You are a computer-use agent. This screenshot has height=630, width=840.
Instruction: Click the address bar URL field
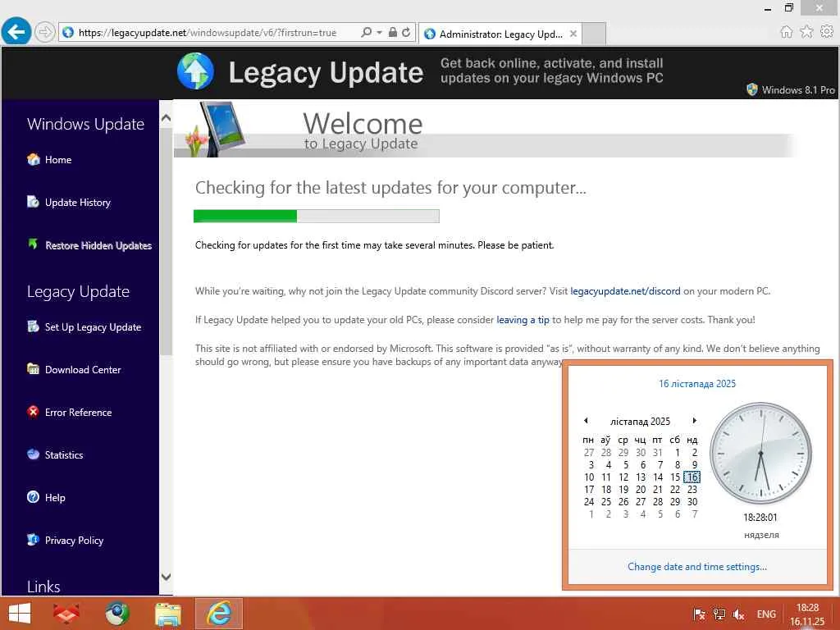click(208, 33)
